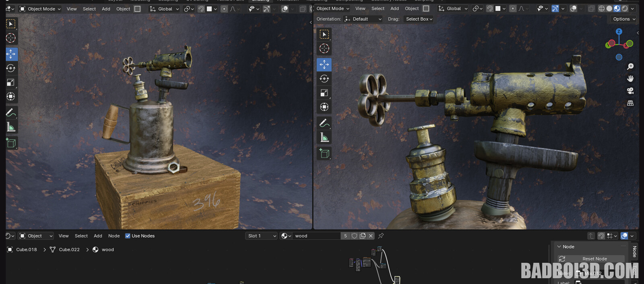Image resolution: width=644 pixels, height=284 pixels.
Task: Activate the Cursor tool in right viewport
Action: 324,49
